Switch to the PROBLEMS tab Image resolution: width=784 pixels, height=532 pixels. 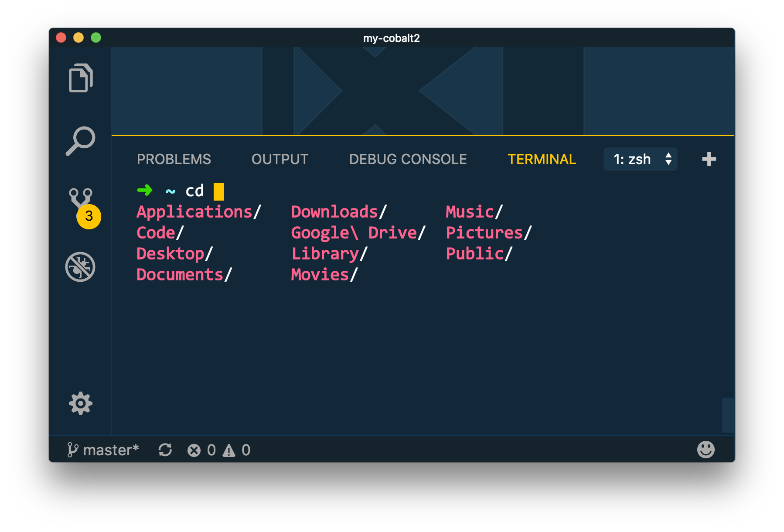(174, 159)
